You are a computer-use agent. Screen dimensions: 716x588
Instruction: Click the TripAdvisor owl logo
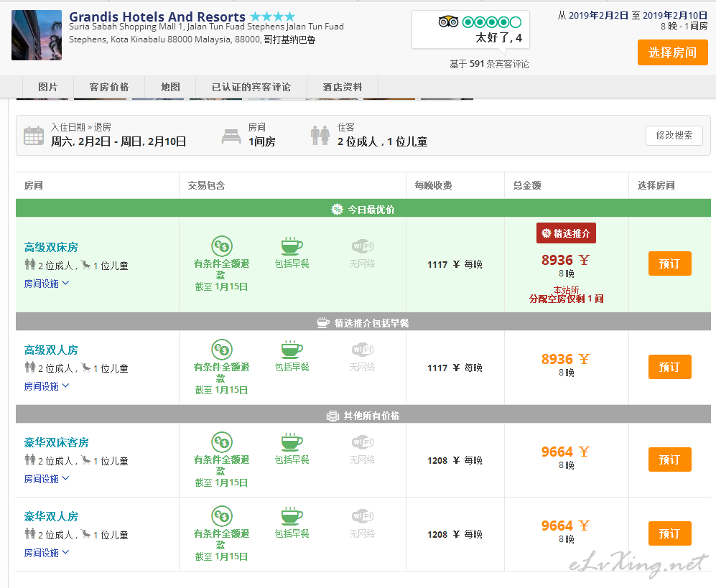coord(448,22)
